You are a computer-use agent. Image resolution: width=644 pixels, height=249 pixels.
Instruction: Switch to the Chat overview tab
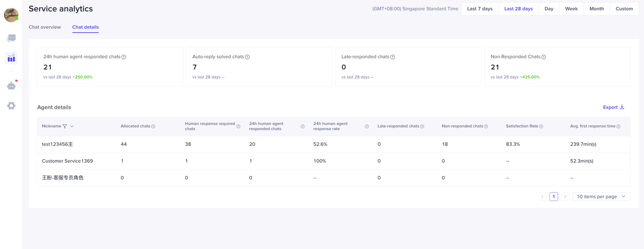tap(45, 27)
